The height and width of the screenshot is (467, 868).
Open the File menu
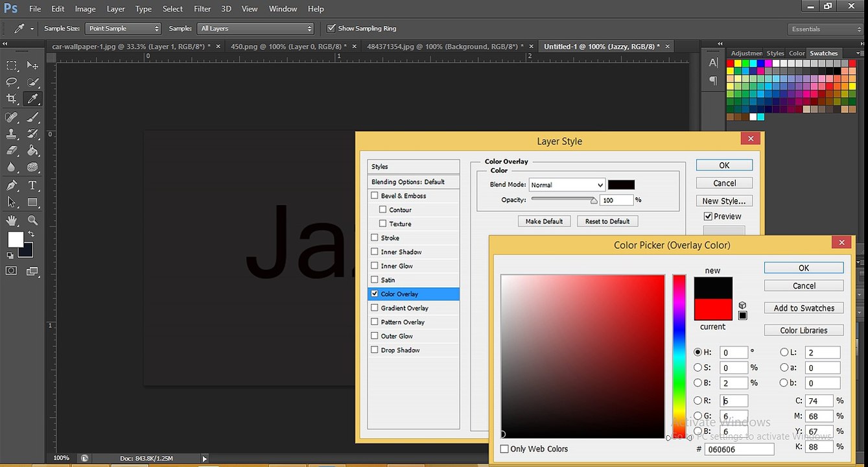tap(35, 9)
